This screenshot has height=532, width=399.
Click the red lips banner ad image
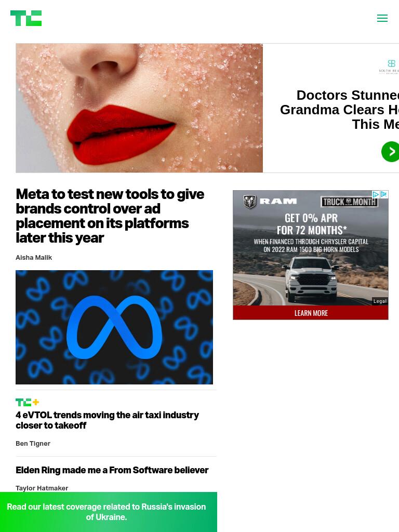(x=139, y=108)
